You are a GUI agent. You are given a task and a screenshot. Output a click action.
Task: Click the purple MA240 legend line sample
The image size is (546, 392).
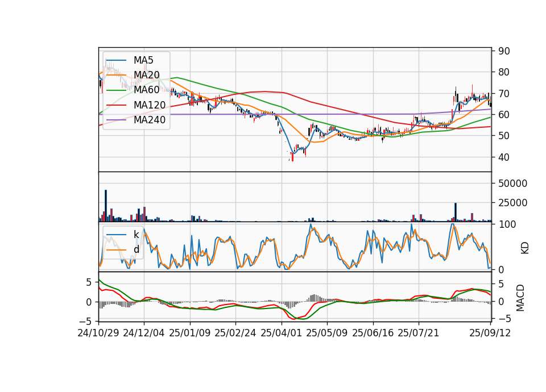click(x=116, y=120)
